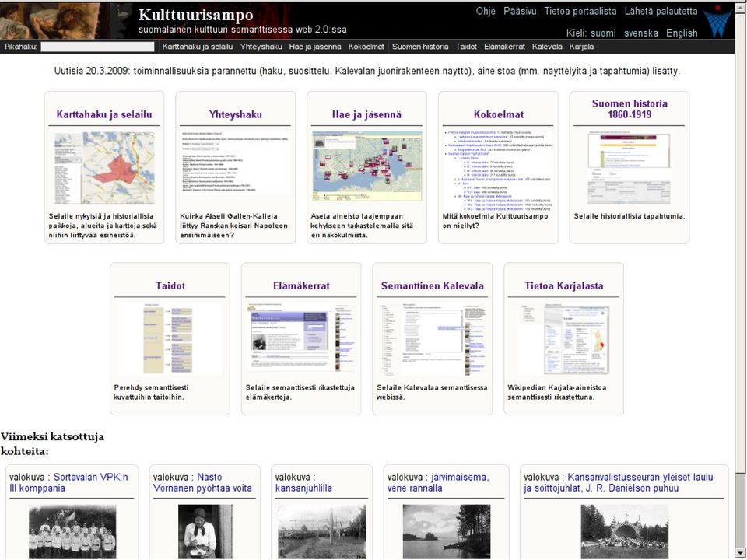Select Yhteyshaku in the navigation bar
This screenshot has width=747, height=560.
click(261, 47)
